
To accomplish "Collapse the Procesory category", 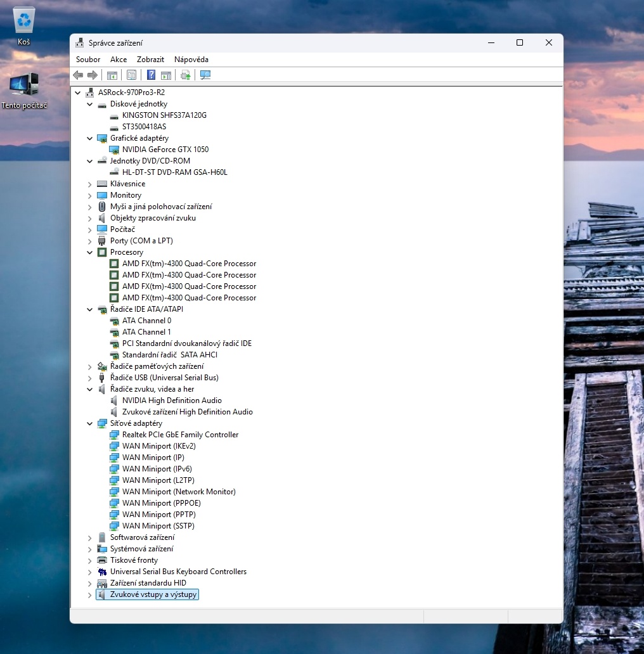I will 90,252.
